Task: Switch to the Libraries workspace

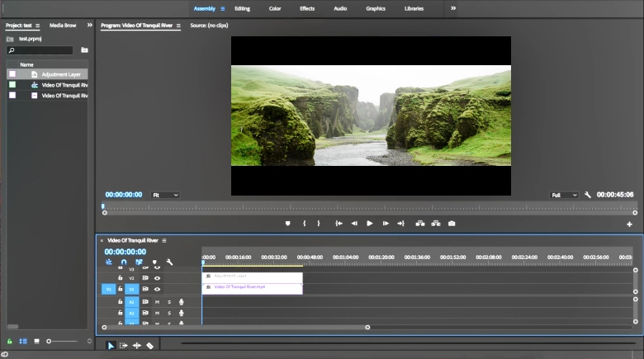Action: [414, 8]
